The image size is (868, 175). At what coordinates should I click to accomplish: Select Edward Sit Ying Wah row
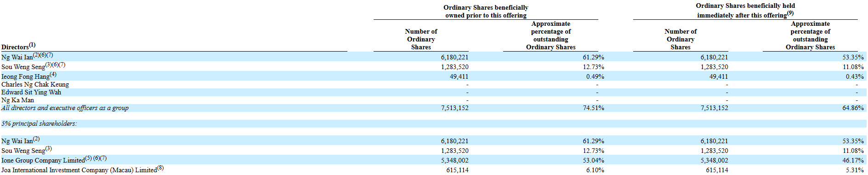31,92
